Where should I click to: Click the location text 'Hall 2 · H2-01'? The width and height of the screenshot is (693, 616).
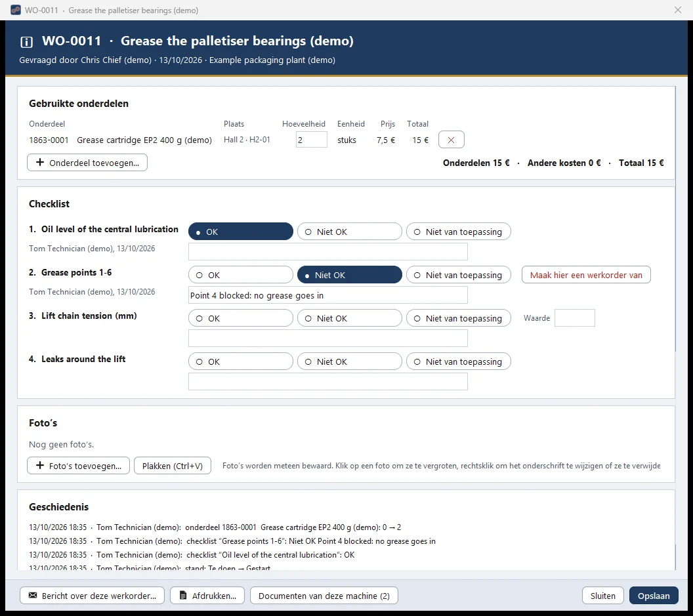[247, 140]
